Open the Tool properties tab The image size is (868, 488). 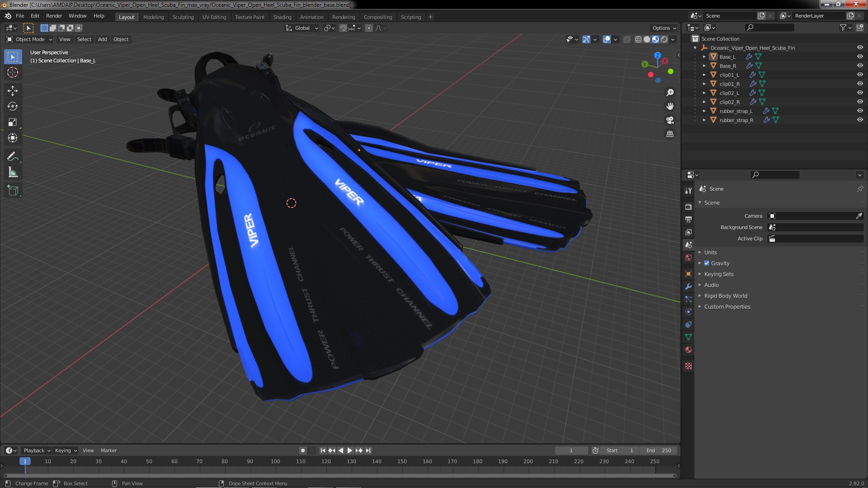(x=689, y=191)
